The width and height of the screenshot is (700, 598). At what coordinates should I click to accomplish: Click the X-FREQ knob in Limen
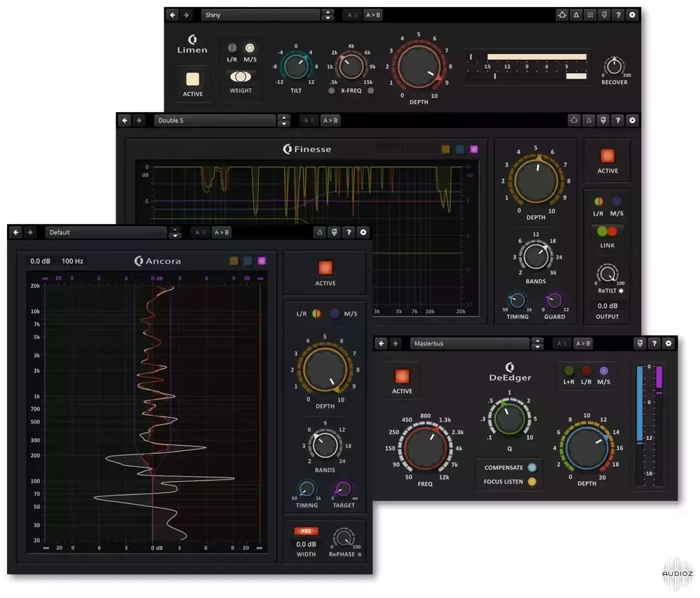[x=351, y=67]
